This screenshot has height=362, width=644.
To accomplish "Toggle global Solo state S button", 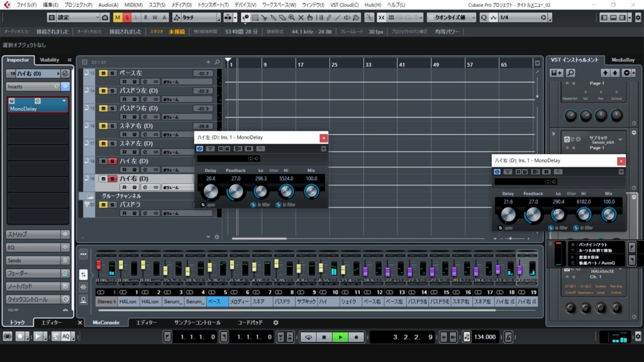I will coord(127,18).
